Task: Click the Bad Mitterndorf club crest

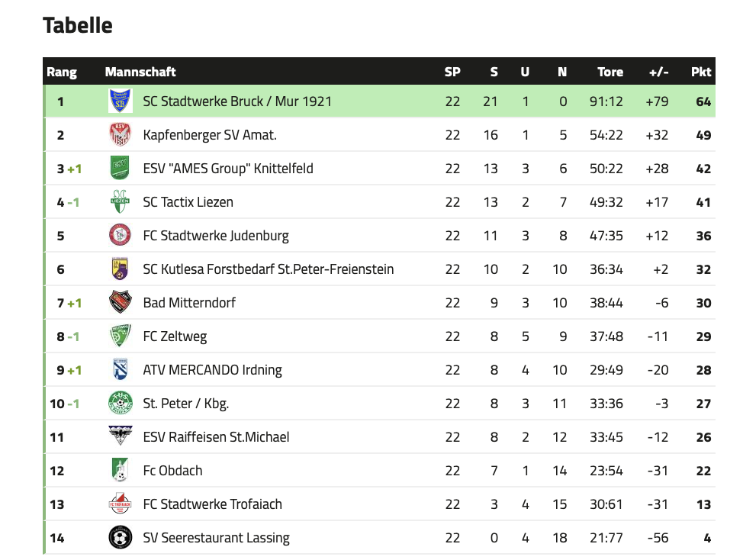Action: [x=120, y=302]
